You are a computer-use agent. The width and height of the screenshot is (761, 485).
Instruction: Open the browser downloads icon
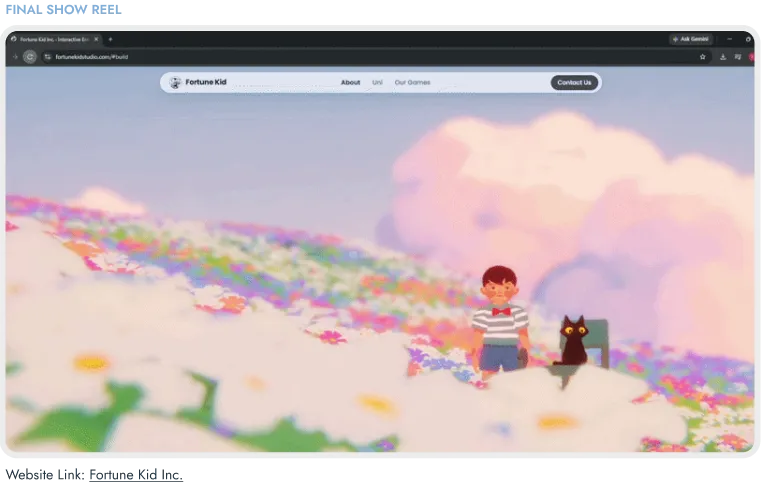(723, 57)
